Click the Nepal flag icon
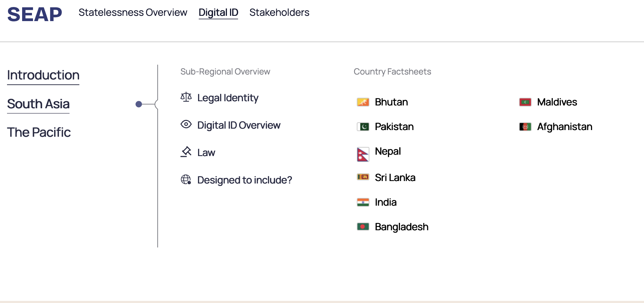Viewport: 644px width, 303px height. tap(363, 154)
